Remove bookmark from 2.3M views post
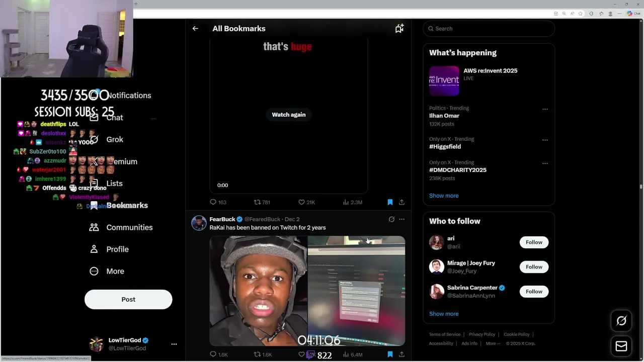Screen dimensions: 644x362 390,202
